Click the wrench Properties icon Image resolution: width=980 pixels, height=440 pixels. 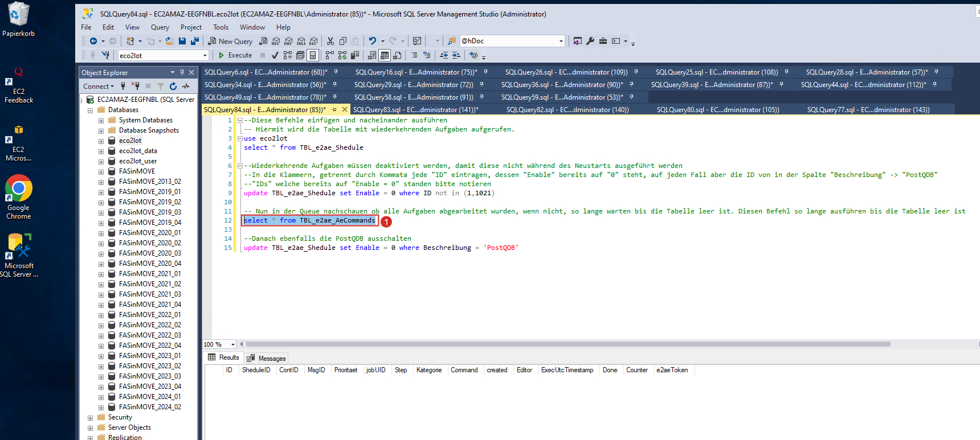click(590, 41)
